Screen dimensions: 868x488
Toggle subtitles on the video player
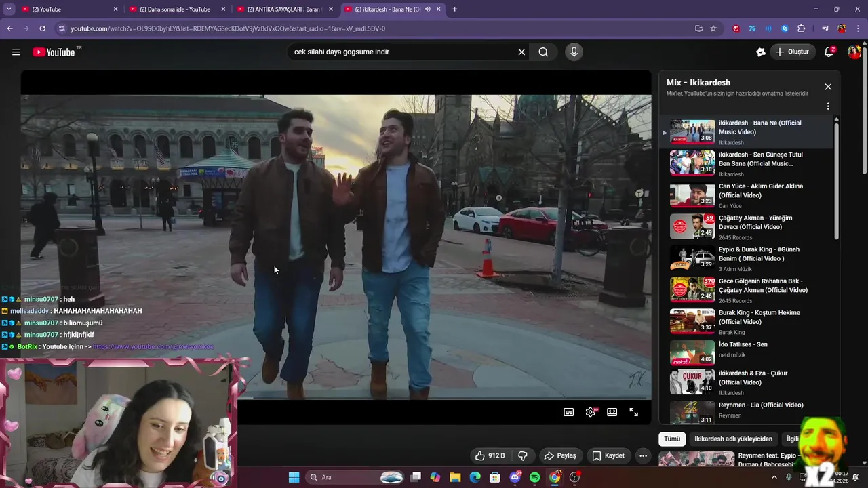pos(569,411)
